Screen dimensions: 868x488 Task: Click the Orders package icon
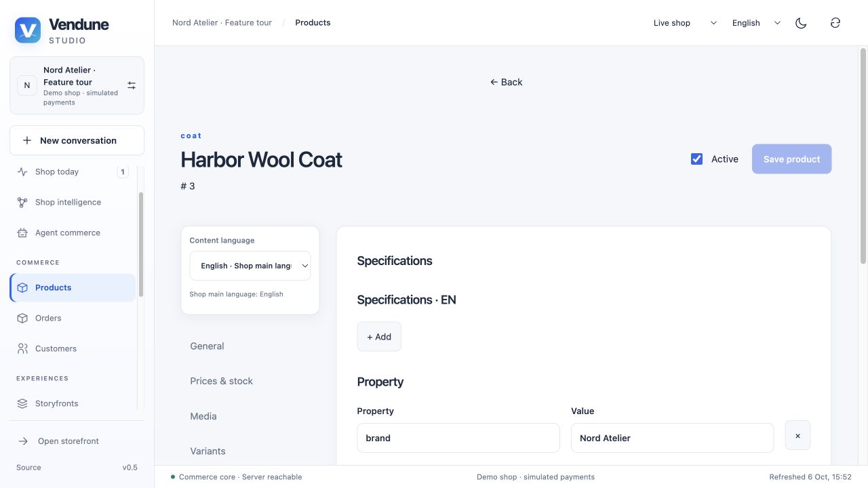22,318
